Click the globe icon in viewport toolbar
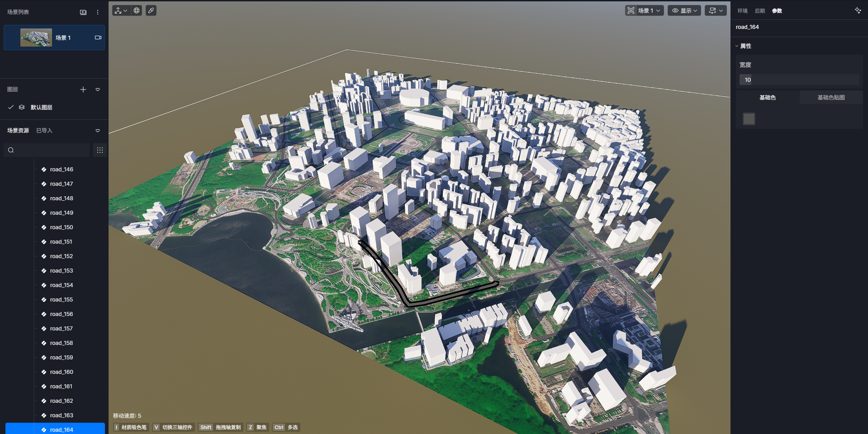The width and height of the screenshot is (868, 434). [137, 10]
